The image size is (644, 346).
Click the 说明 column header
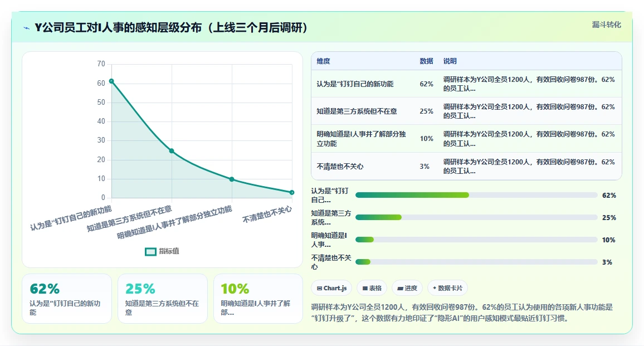click(x=450, y=61)
